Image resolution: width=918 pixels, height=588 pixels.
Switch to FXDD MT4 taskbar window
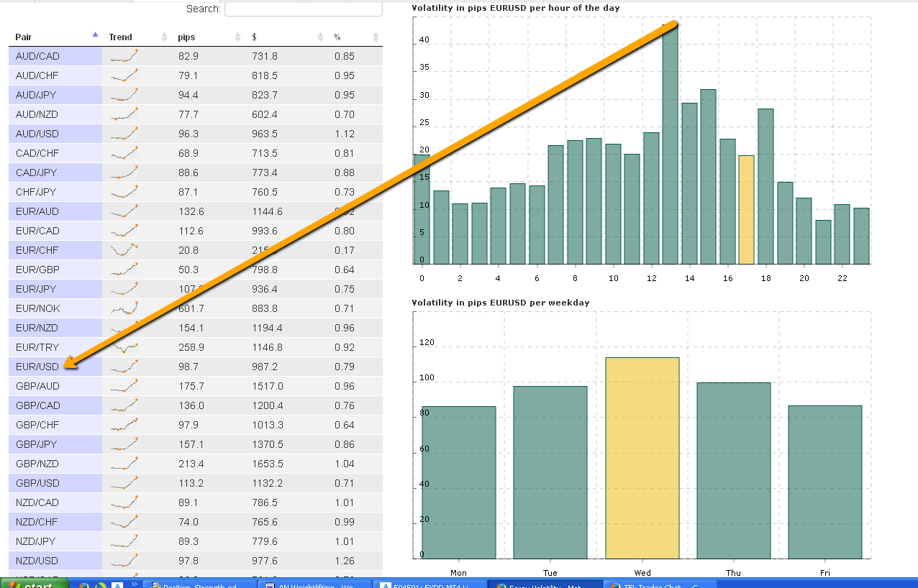pyautogui.click(x=429, y=584)
